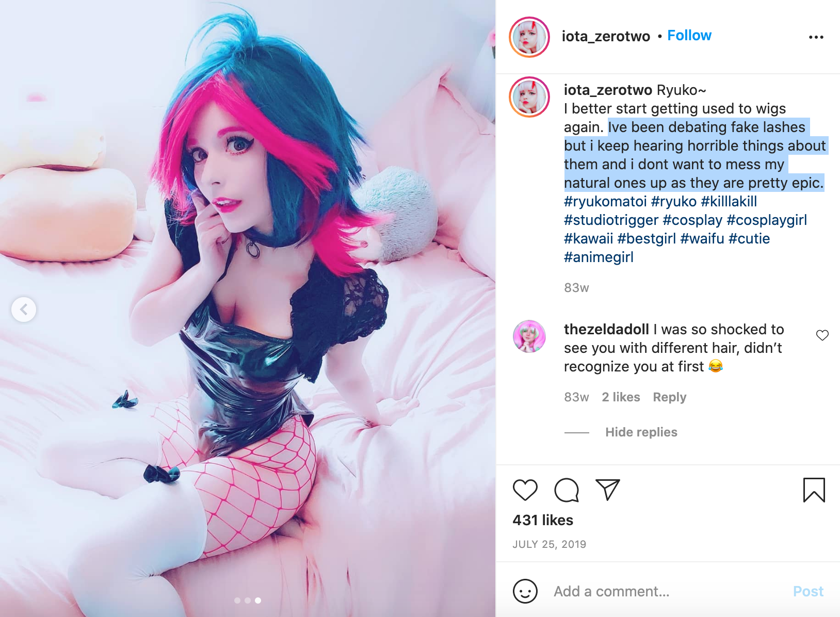Save post with bookmark icon
The image size is (840, 617).
click(x=814, y=490)
